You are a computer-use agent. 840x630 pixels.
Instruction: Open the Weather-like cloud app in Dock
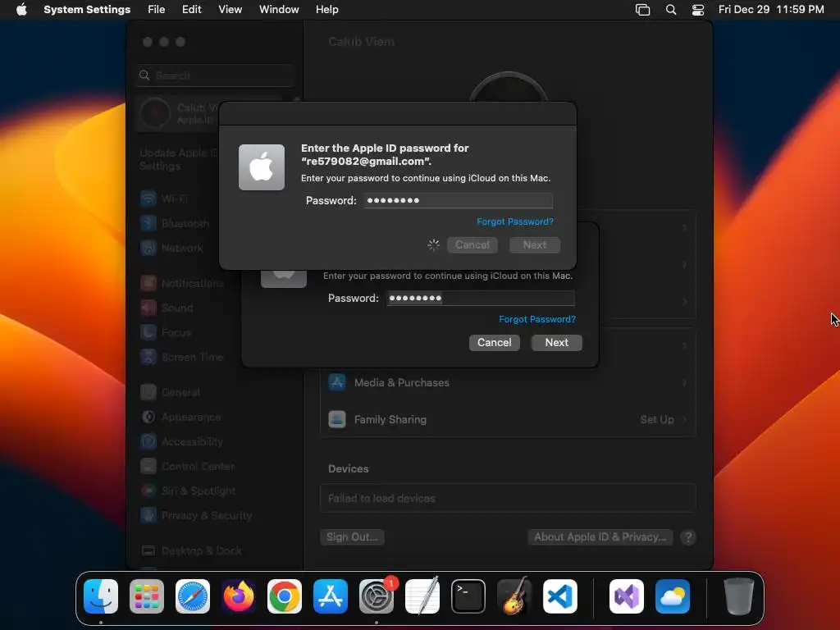pyautogui.click(x=673, y=596)
